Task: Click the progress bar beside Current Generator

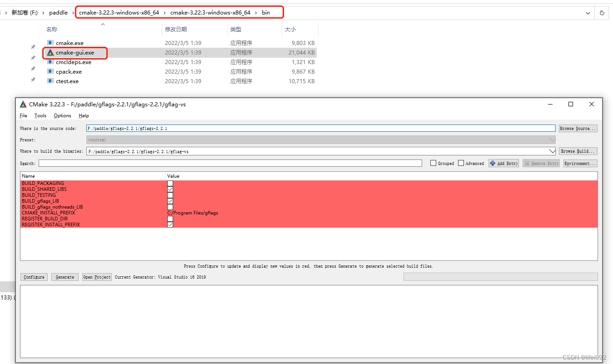Action: 501,277
